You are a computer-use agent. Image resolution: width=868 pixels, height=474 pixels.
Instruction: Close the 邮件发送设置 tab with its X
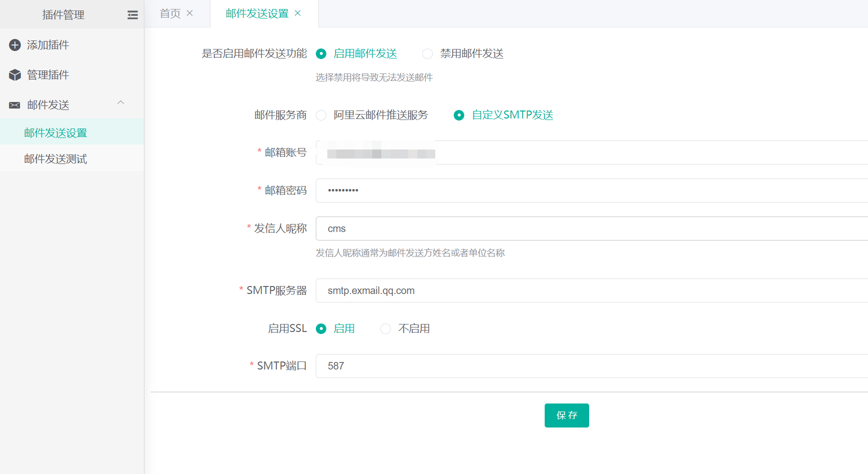tap(298, 13)
